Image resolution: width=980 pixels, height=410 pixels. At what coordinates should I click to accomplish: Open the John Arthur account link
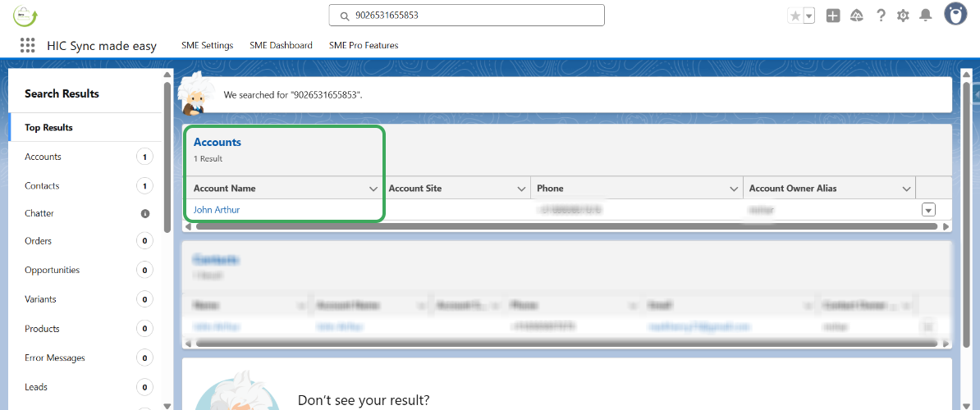(216, 210)
